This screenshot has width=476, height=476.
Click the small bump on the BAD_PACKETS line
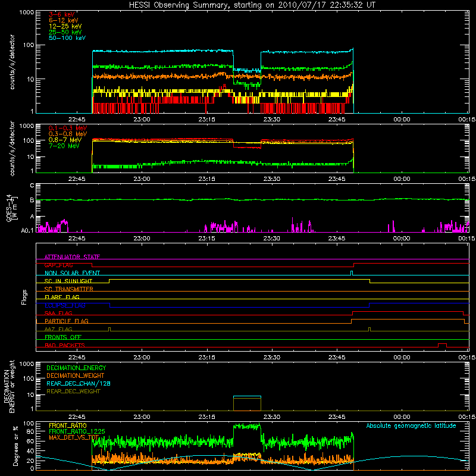coord(442,345)
